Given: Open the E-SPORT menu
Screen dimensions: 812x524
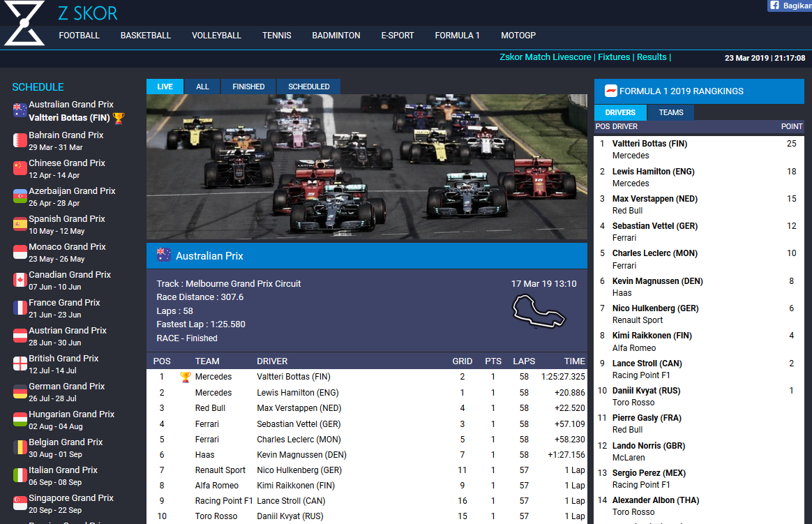Looking at the screenshot, I should 398,36.
